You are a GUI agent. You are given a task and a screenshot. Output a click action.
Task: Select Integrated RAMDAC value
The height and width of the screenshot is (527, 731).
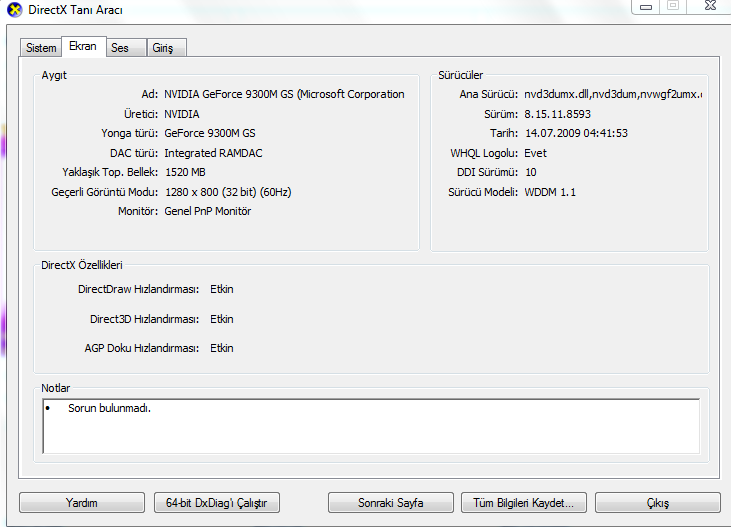[x=214, y=153]
